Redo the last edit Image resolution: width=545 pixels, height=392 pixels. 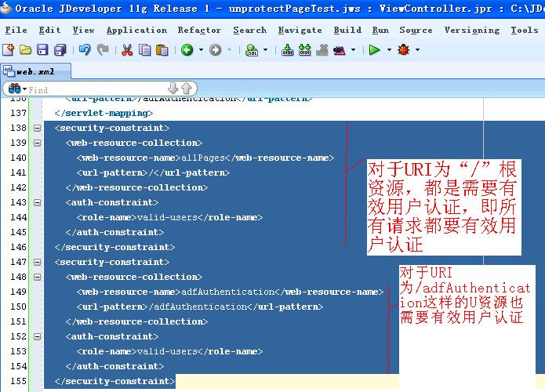tap(103, 50)
